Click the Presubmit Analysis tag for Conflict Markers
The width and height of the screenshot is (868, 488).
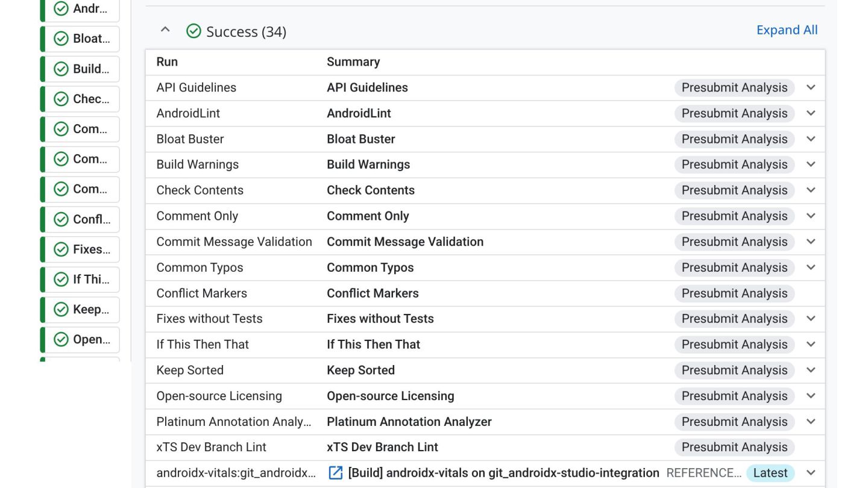tap(734, 293)
